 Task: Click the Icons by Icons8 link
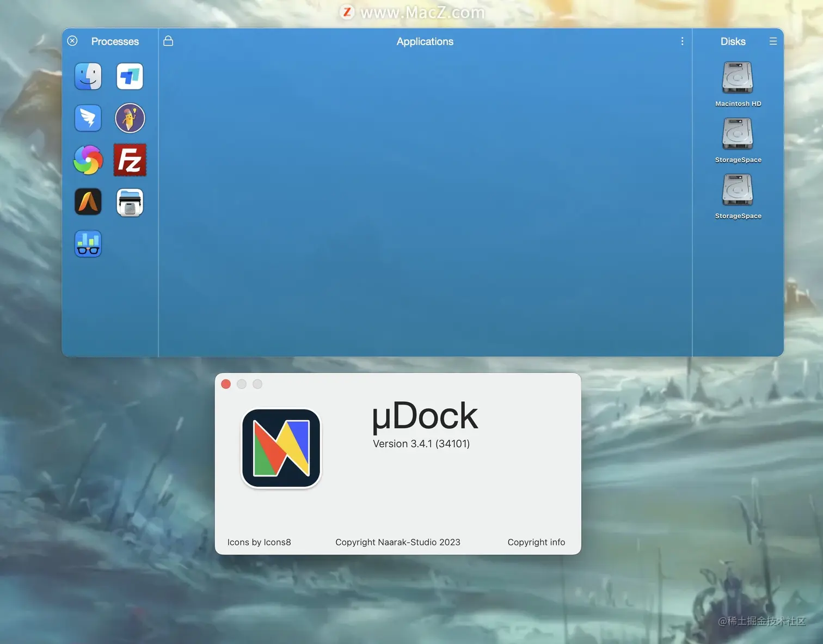[259, 542]
